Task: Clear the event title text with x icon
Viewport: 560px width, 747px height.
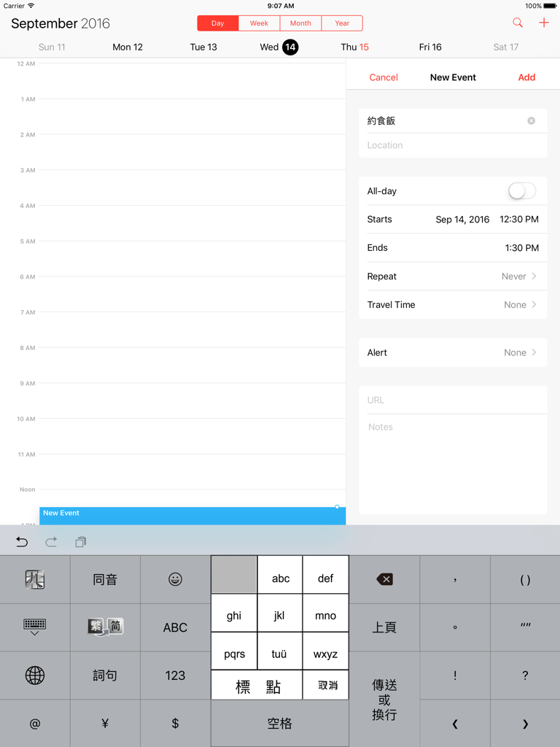Action: point(531,121)
